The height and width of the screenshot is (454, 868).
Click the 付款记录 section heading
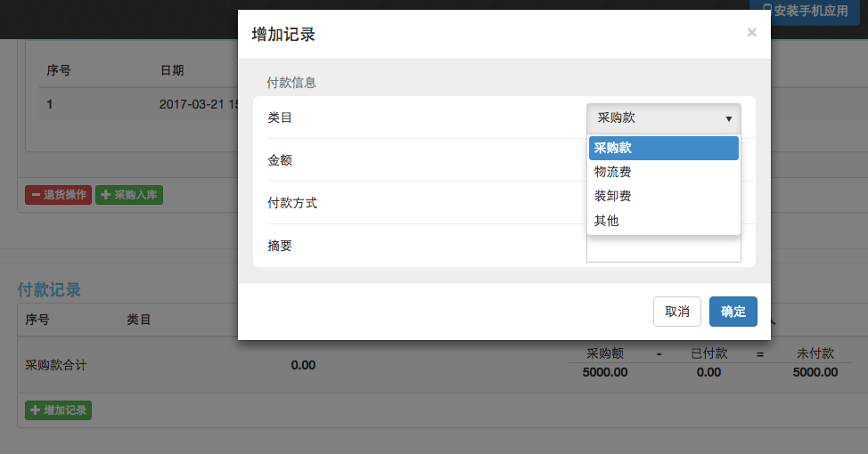[49, 289]
